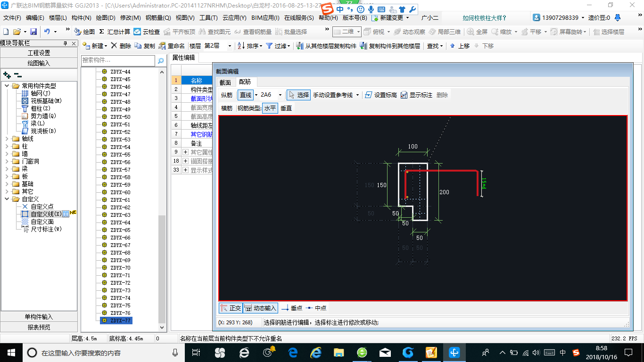This screenshot has width=644, height=362.
Task: Snap to 垂点 perpendicular point
Action: (292, 308)
